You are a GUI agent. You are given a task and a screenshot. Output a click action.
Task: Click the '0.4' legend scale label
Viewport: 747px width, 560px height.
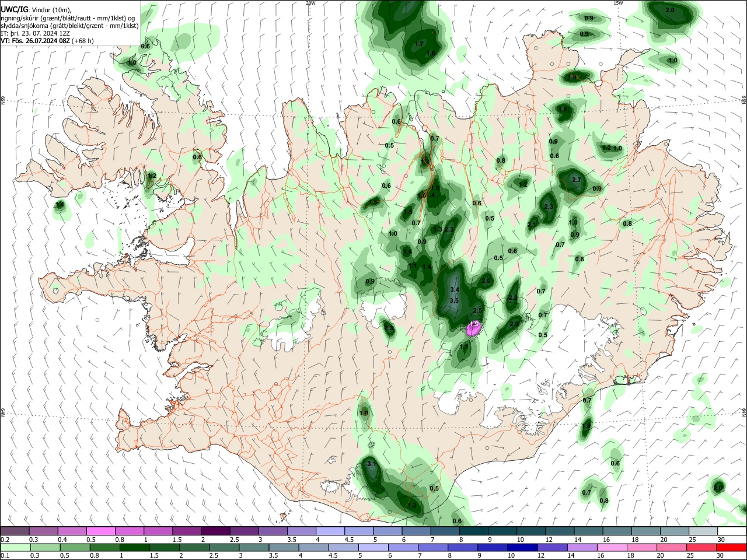coord(62,540)
